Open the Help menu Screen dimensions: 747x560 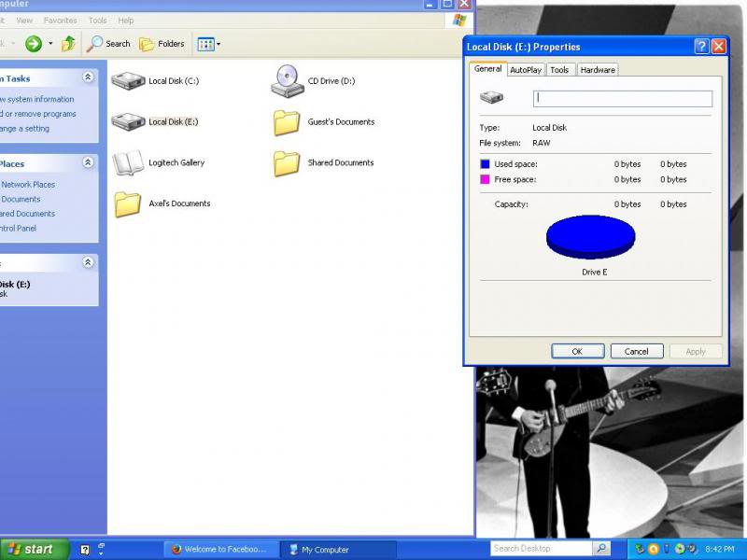126,21
